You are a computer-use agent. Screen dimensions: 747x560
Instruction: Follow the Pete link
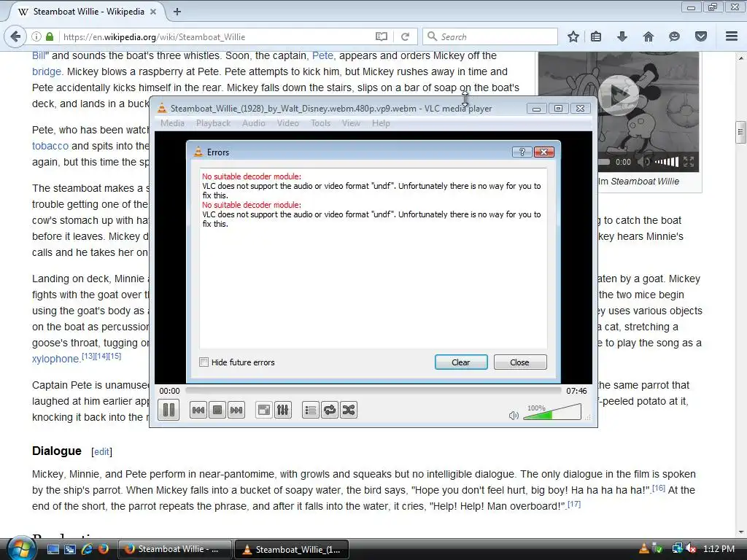point(322,55)
